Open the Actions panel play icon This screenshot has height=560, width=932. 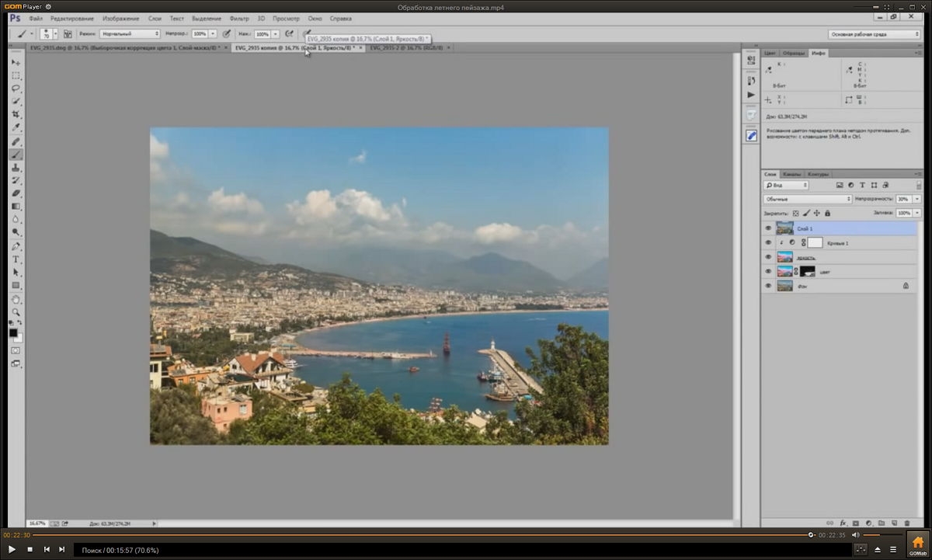click(751, 94)
